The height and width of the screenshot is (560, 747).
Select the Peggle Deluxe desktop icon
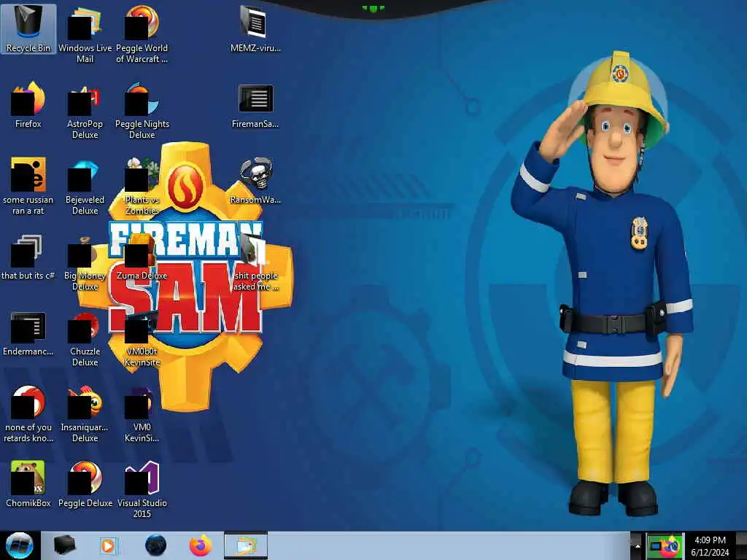pos(85,484)
